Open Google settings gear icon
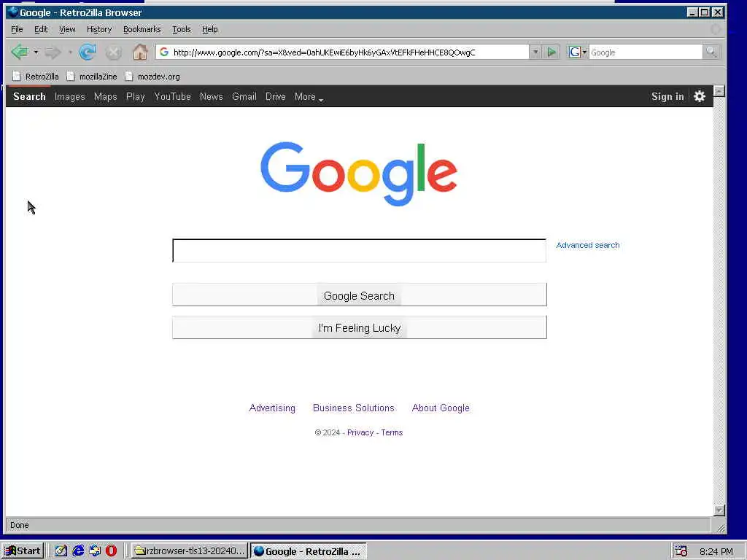The height and width of the screenshot is (560, 747). coord(700,96)
